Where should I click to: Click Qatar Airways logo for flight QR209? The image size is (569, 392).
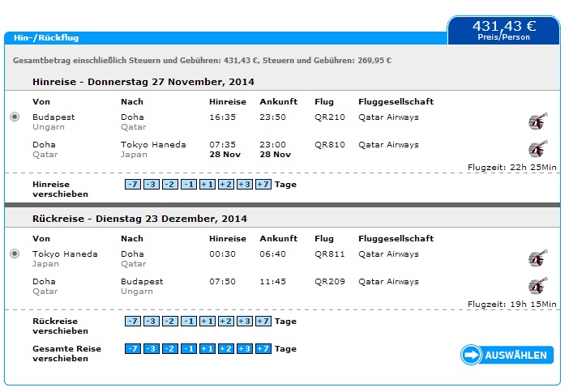click(537, 286)
